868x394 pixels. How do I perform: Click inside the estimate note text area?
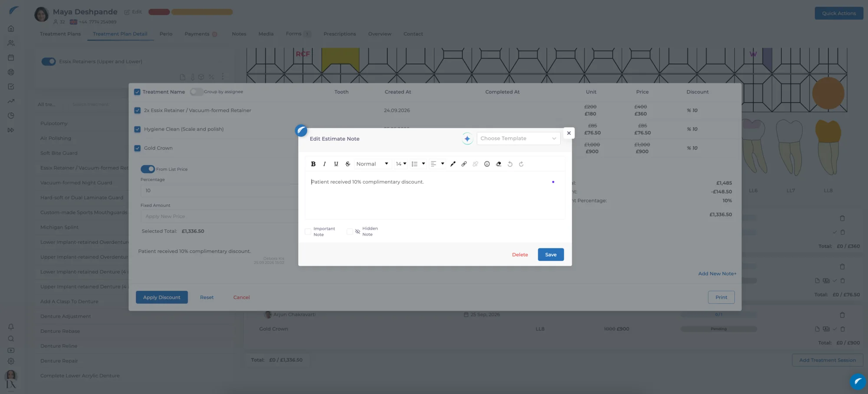435,195
